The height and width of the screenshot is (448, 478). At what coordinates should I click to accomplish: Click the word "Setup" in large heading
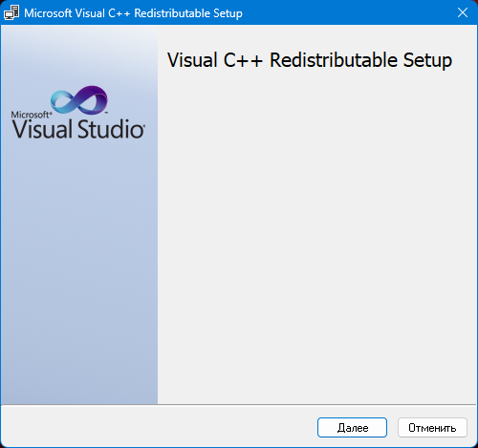[x=427, y=60]
